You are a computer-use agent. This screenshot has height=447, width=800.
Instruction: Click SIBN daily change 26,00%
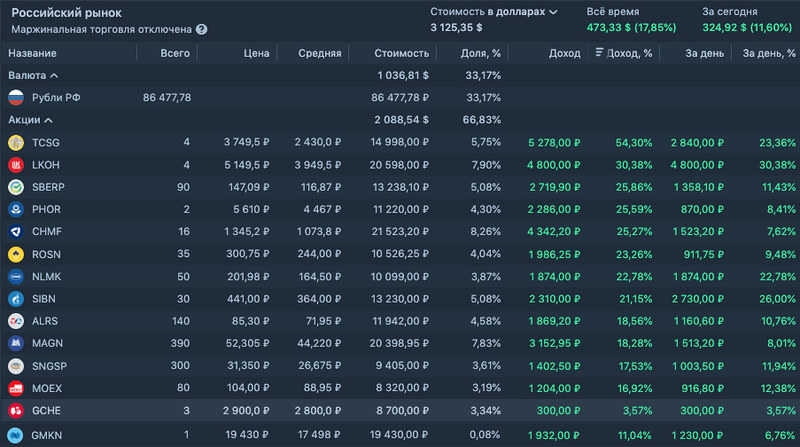[777, 299]
